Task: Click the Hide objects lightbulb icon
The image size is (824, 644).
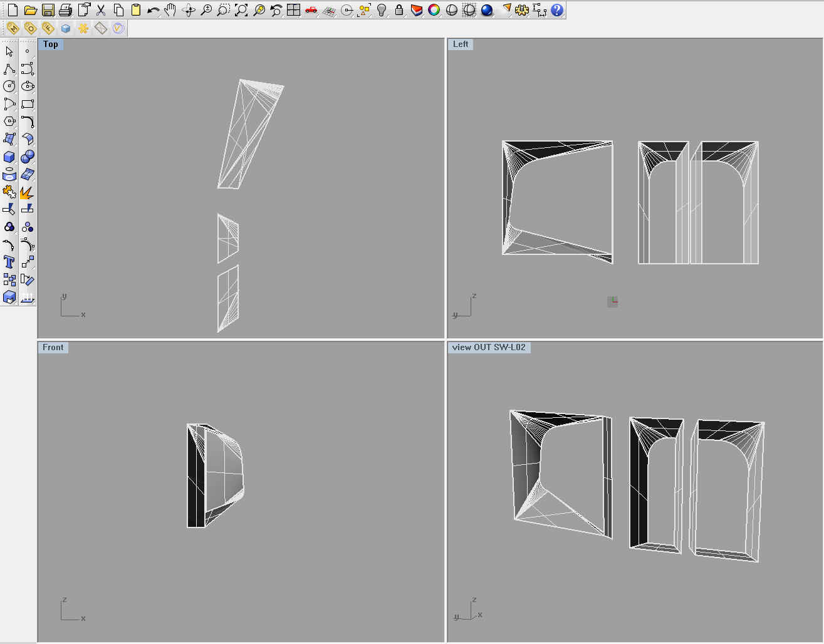Action: click(x=382, y=10)
